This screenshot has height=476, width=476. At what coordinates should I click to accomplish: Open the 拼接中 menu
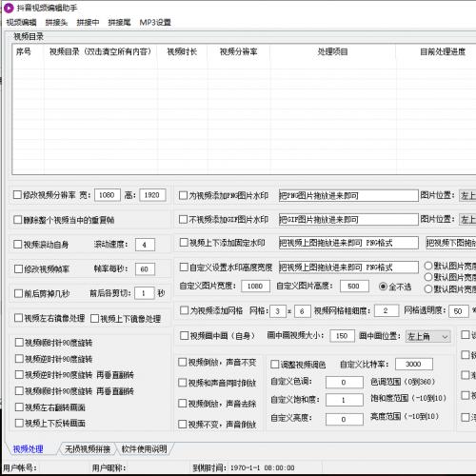pos(88,22)
